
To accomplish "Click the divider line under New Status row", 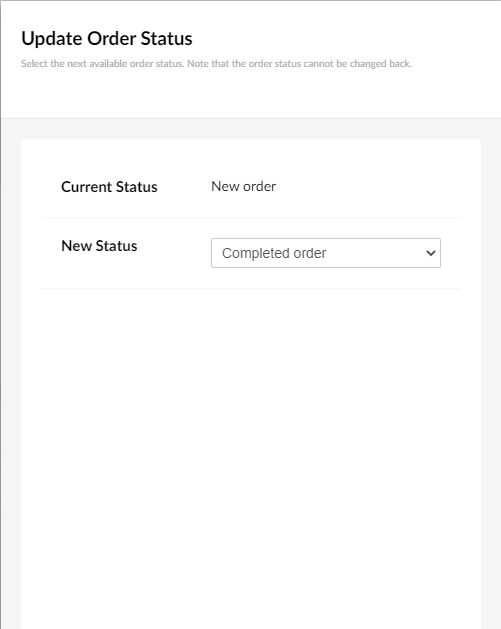I will [x=251, y=288].
